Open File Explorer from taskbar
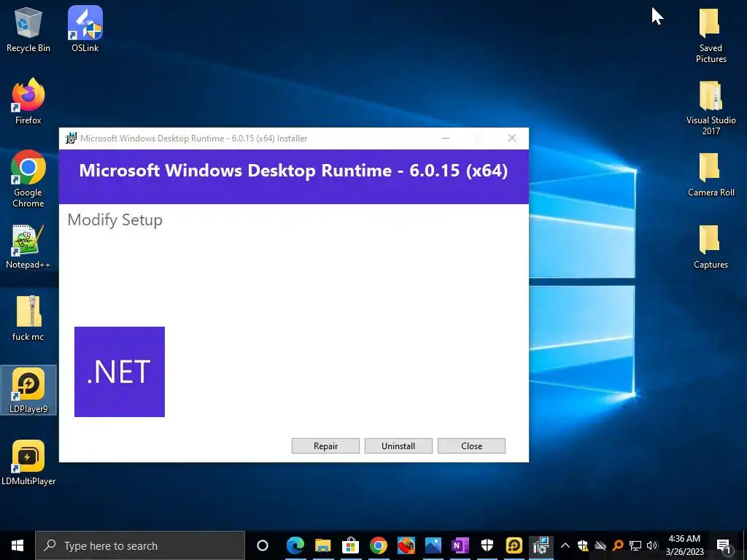 pos(322,545)
